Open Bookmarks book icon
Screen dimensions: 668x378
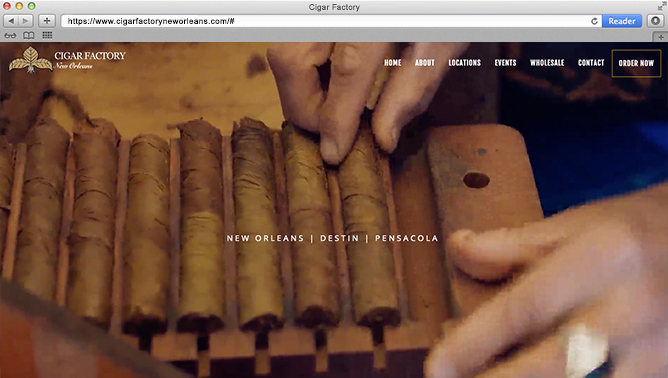click(x=29, y=35)
